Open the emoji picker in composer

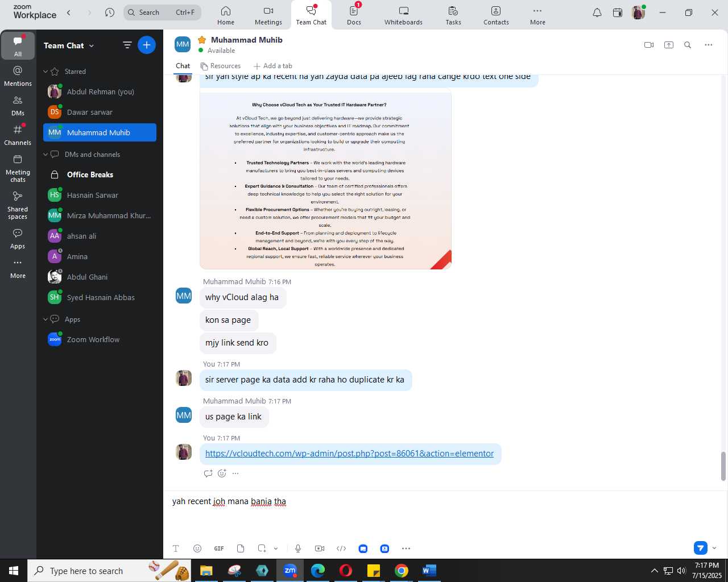tap(197, 548)
